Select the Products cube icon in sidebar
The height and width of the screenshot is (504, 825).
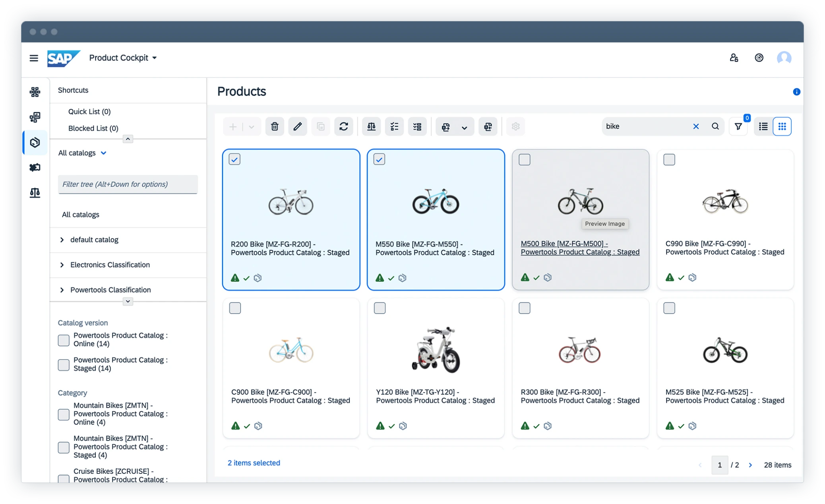[x=35, y=142]
